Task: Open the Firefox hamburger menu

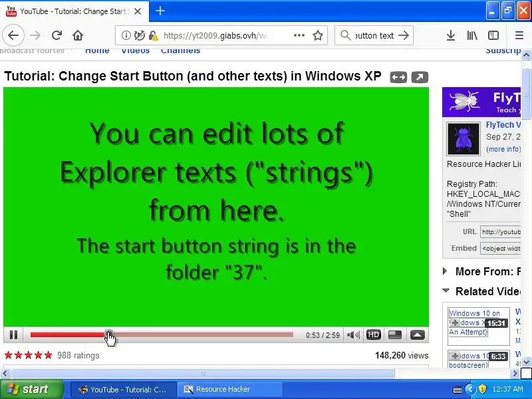Action: [519, 35]
